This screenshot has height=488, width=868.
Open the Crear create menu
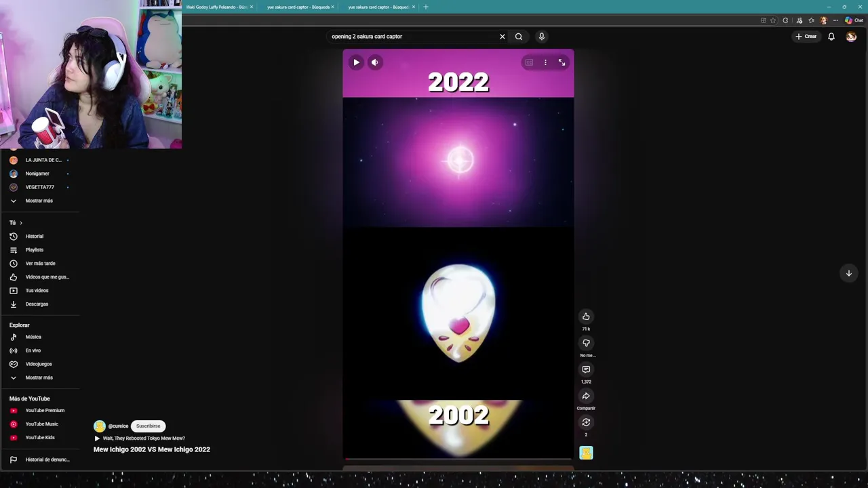pos(806,37)
